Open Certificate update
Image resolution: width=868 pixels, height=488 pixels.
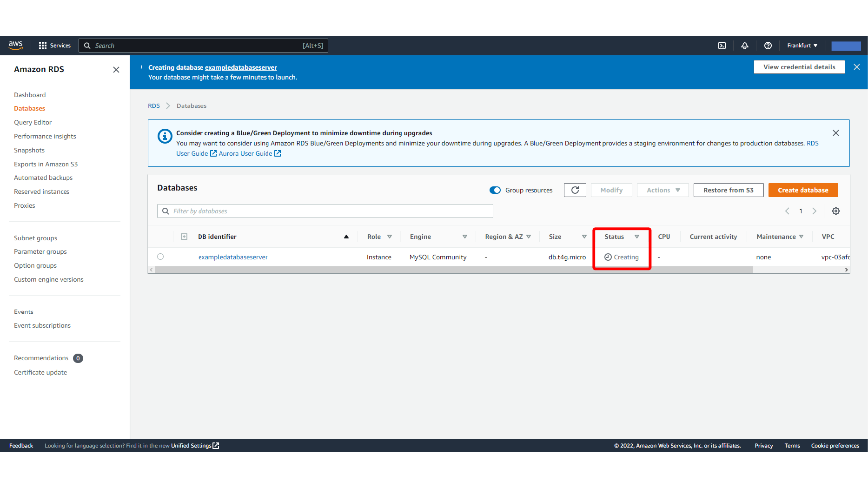[x=40, y=372]
